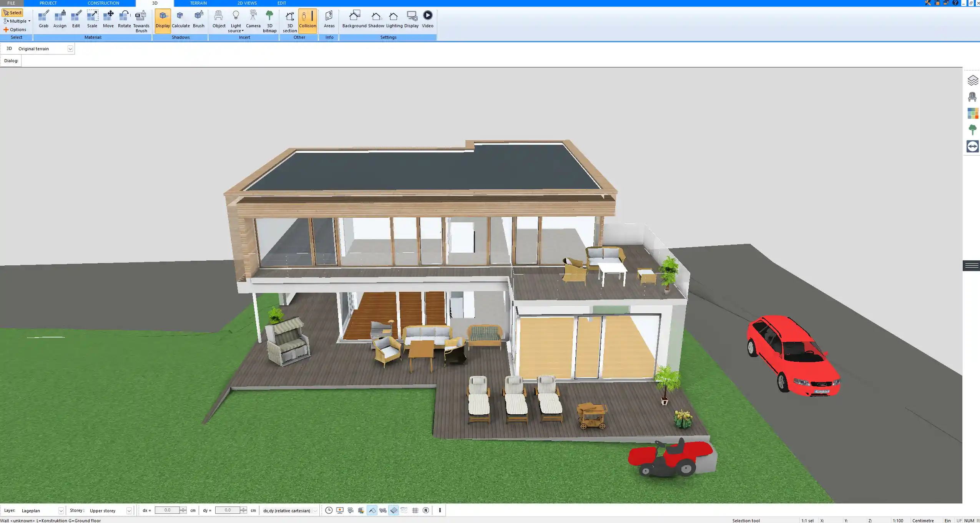
Task: Click the Select button
Action: [x=13, y=12]
